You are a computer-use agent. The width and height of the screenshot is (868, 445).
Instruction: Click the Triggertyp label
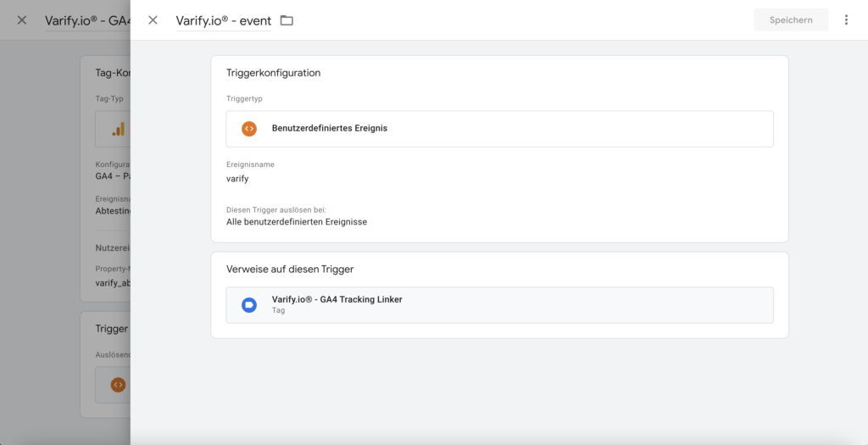244,98
